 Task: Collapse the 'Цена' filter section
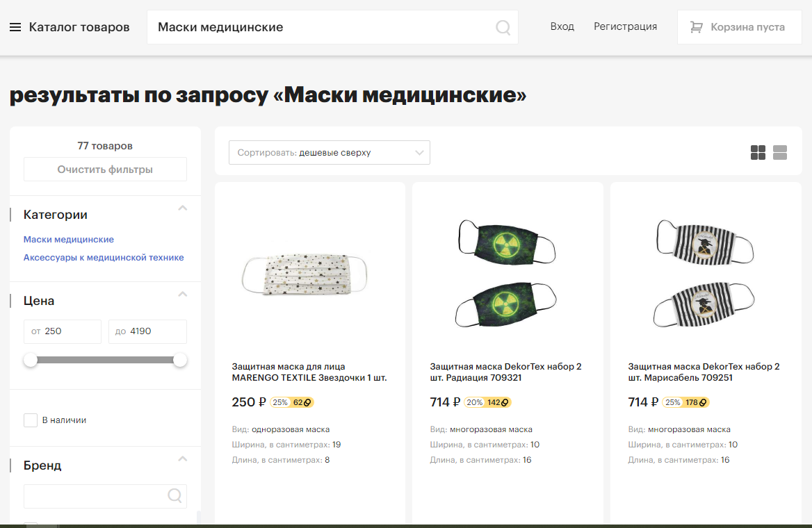tap(182, 294)
